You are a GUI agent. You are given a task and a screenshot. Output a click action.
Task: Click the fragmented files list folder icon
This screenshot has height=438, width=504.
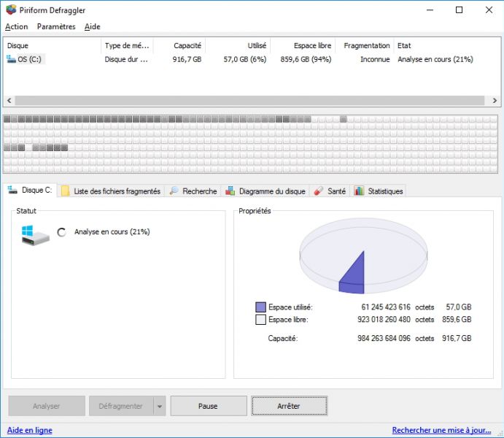pyautogui.click(x=65, y=191)
